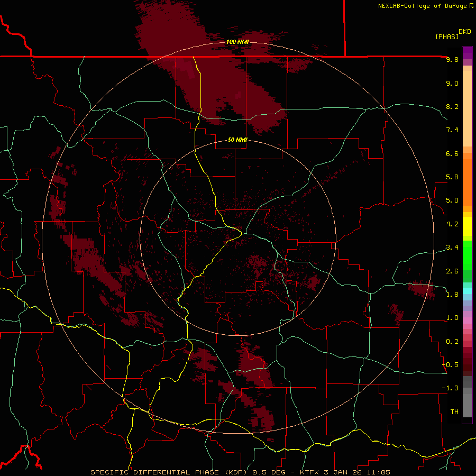Click the 3.4 legend value
Viewport: 476px width, 476px height.
coord(452,248)
